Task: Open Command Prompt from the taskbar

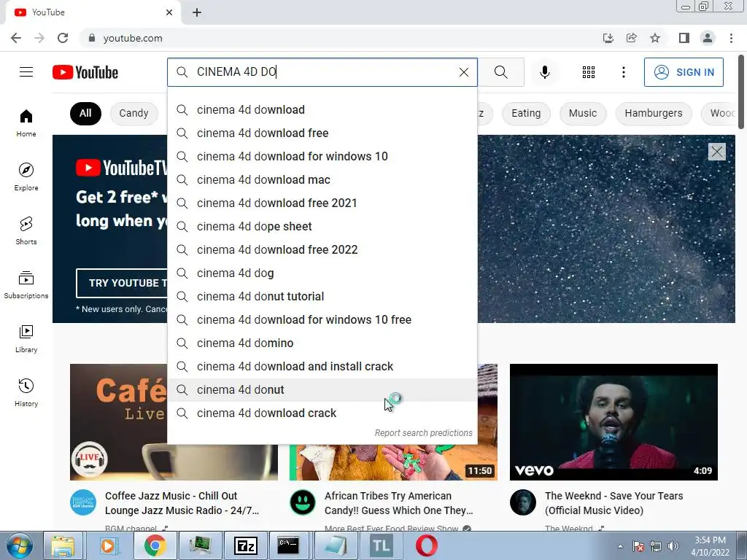Action: coord(289,545)
